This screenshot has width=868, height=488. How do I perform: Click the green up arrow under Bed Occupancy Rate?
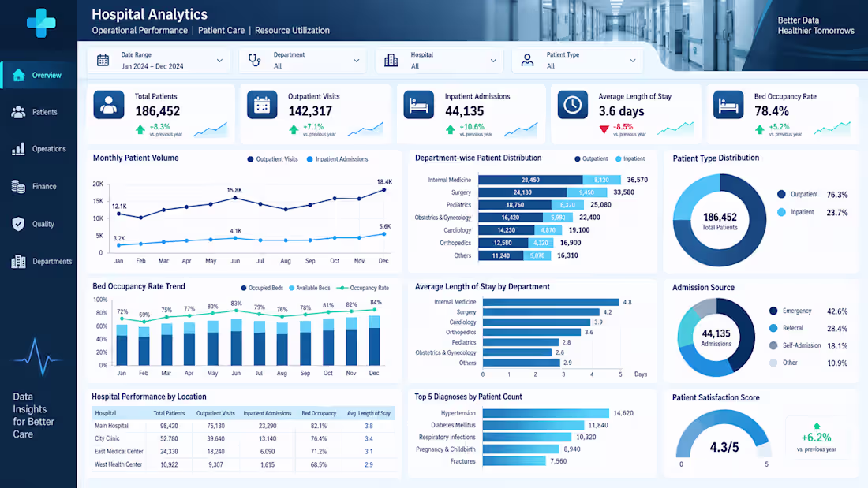click(759, 129)
